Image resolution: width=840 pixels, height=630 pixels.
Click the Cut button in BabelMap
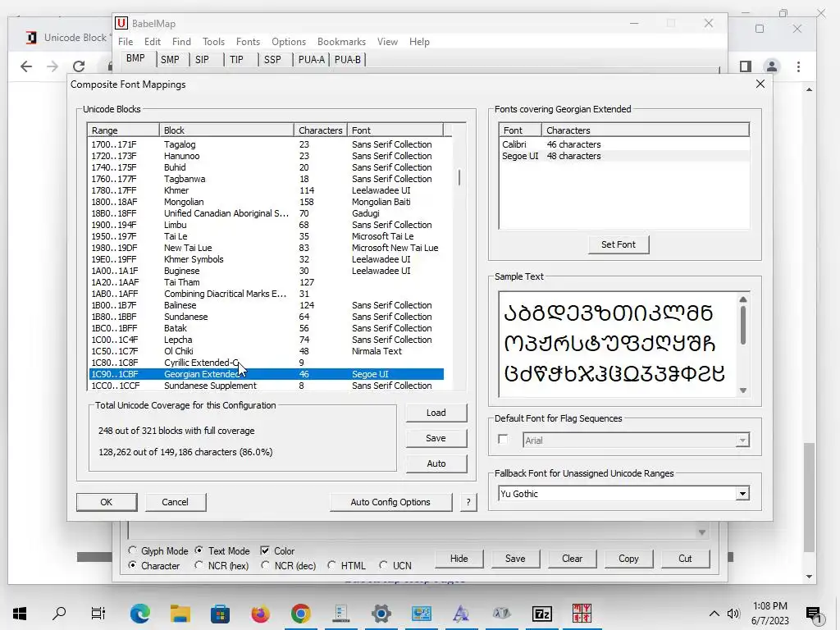[685, 558]
